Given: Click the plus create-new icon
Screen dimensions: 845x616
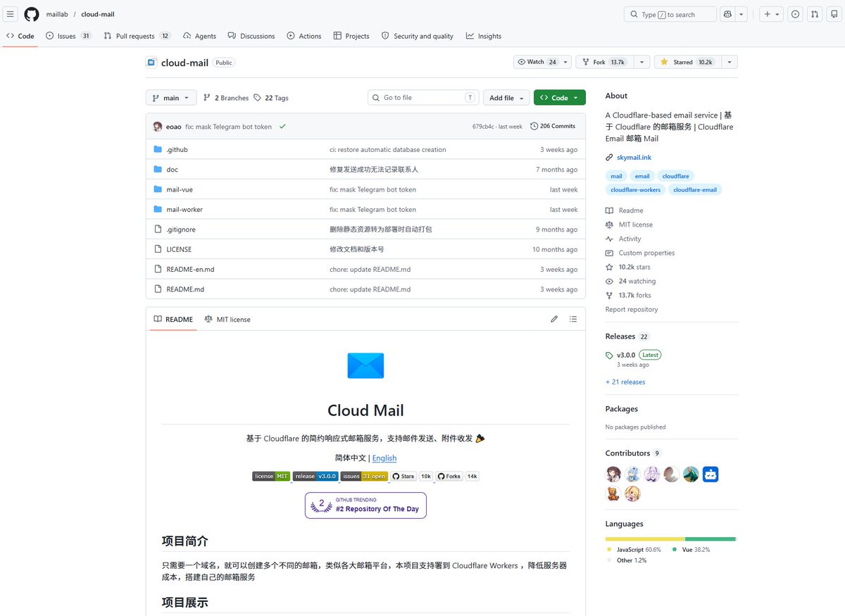Looking at the screenshot, I should pos(767,14).
